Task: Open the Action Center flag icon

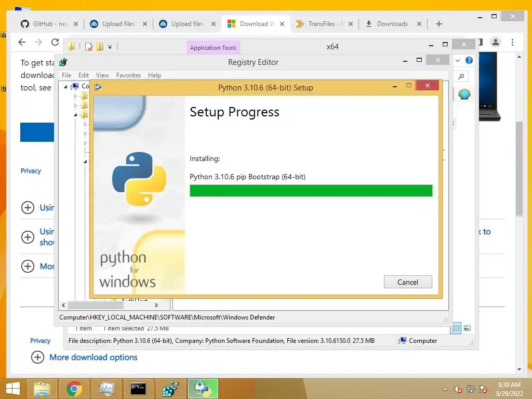Action: coord(483,389)
